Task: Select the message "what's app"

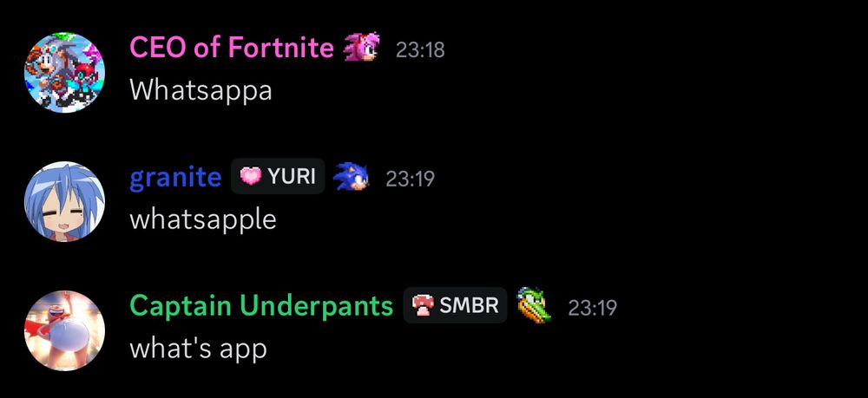Action: tap(198, 348)
